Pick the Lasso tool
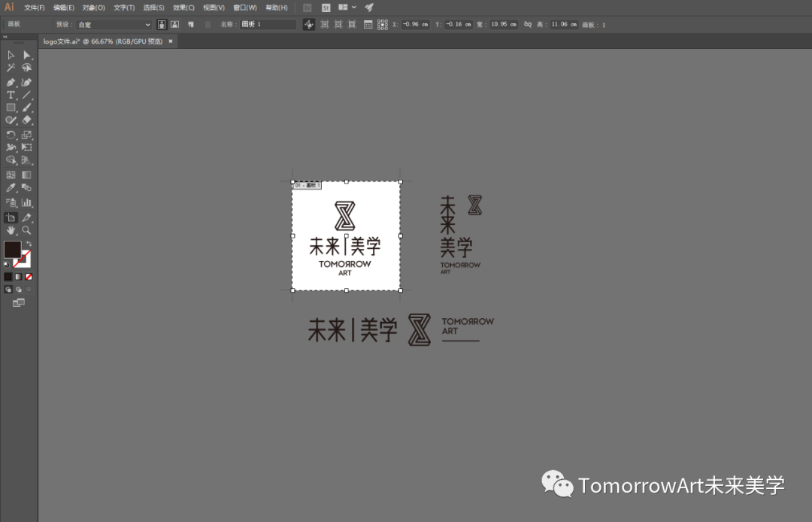 tap(26, 68)
